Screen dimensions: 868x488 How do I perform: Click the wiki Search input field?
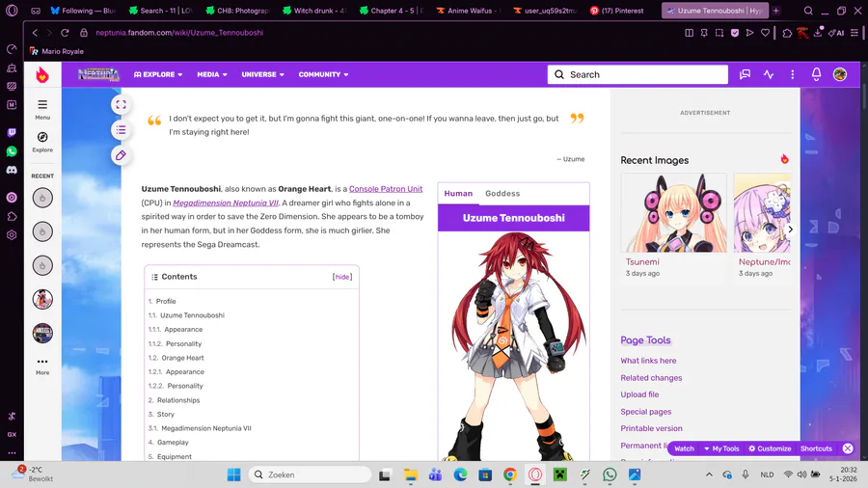(x=637, y=74)
